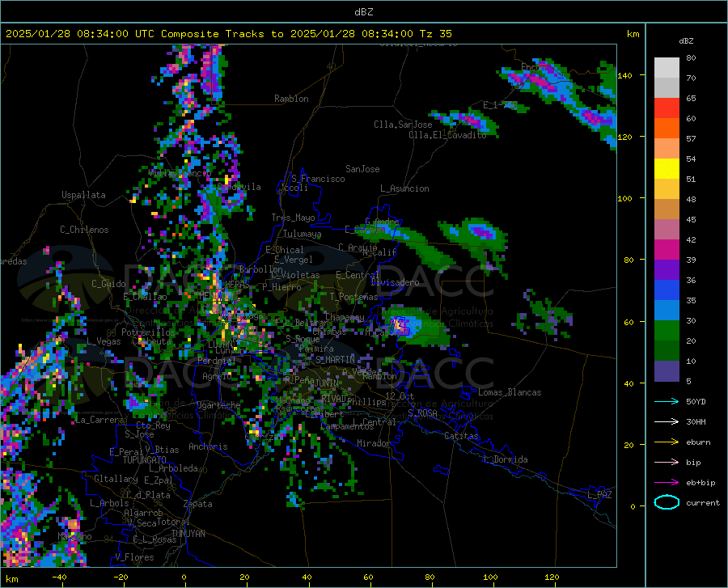The image size is (728, 588).
Task: Click the 'current' legend label
Action: [703, 502]
